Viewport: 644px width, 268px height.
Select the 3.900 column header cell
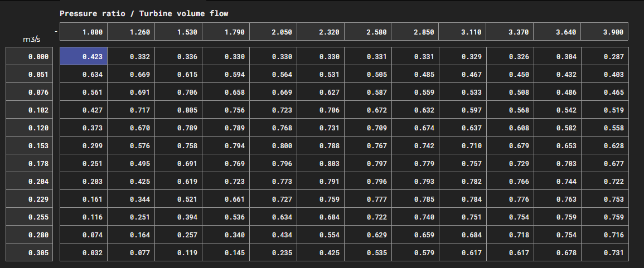click(604, 32)
